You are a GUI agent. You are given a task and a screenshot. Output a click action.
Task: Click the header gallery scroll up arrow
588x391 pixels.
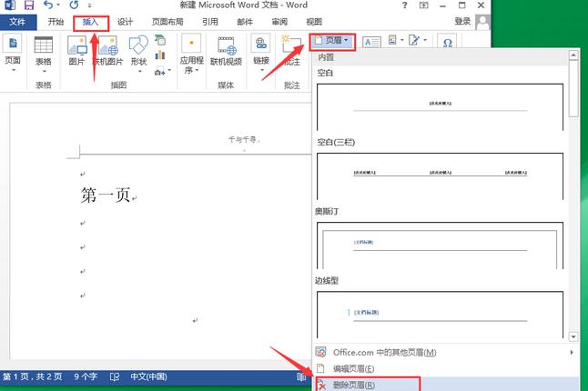click(x=573, y=55)
